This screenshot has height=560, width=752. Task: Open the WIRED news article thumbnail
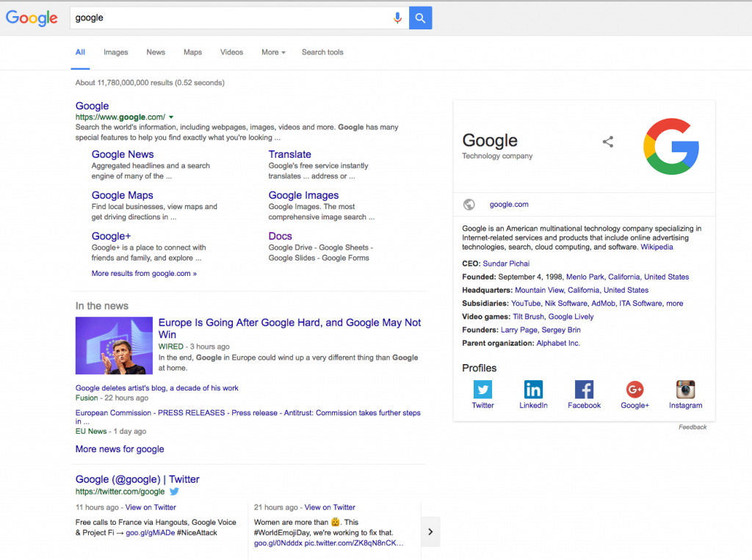pyautogui.click(x=114, y=346)
